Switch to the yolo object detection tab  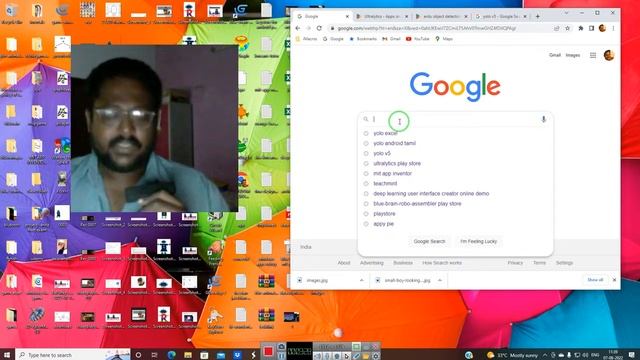[441, 16]
